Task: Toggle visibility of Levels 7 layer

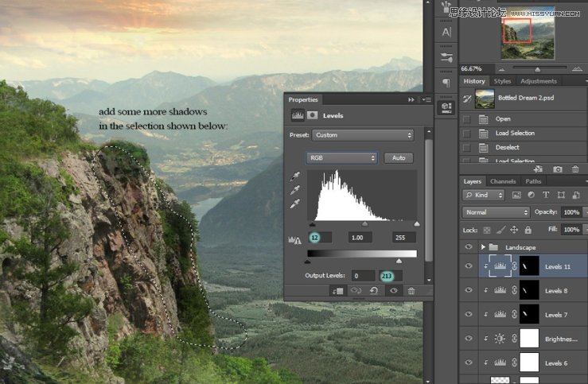Action: click(469, 315)
